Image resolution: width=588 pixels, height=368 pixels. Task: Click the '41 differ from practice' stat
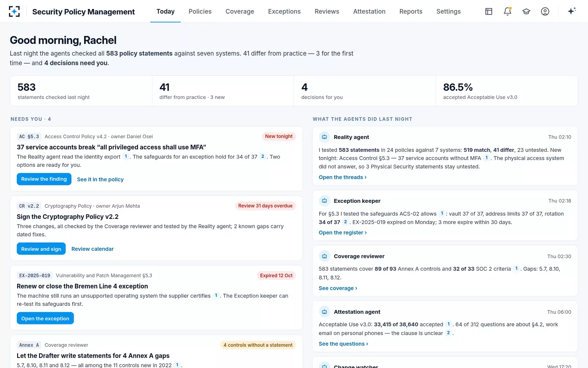click(223, 91)
